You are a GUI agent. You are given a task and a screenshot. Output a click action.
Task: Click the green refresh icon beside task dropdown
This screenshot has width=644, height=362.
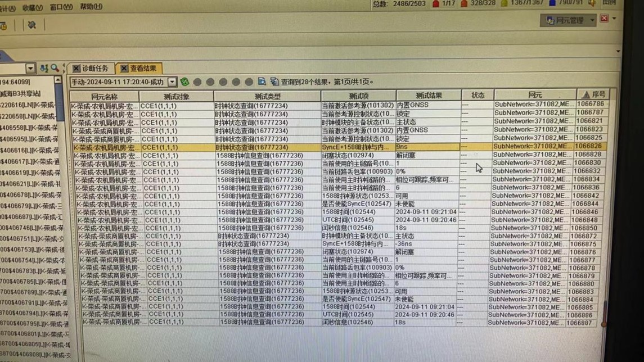pyautogui.click(x=184, y=82)
